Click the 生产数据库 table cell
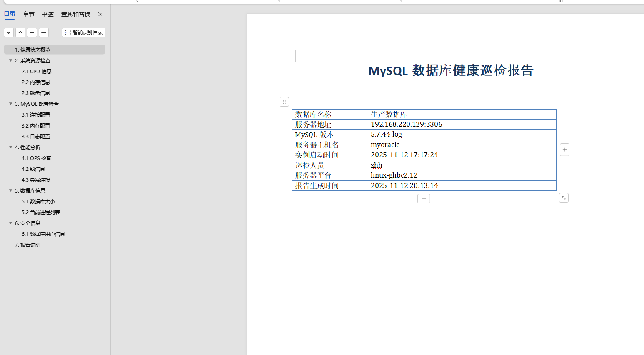Viewport: 644px width, 355px height. click(462, 114)
